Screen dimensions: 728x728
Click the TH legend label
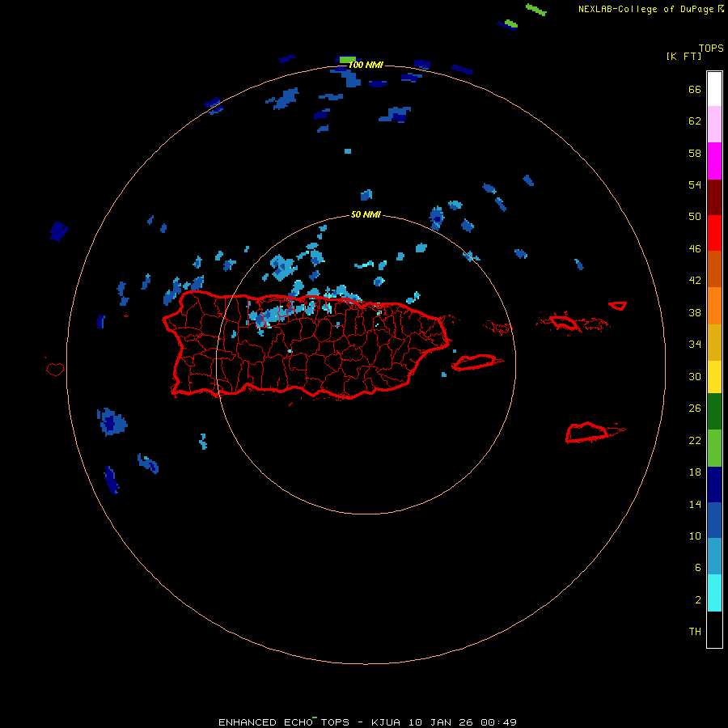point(695,631)
